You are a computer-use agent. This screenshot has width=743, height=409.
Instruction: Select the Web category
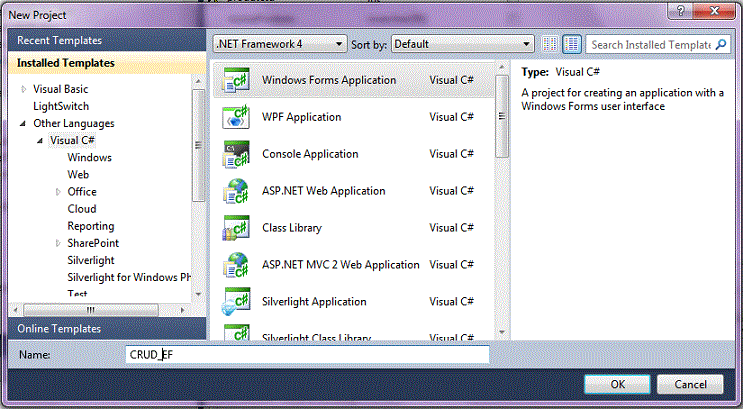[78, 174]
